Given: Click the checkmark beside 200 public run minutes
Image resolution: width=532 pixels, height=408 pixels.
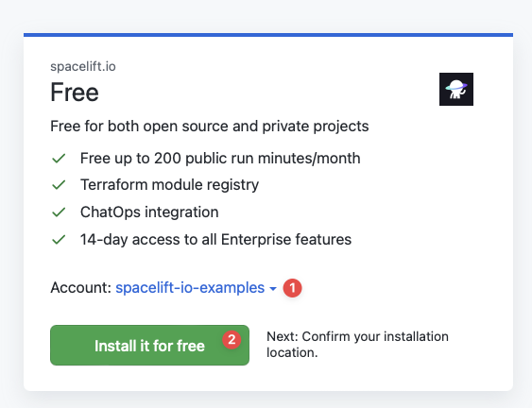Looking at the screenshot, I should (59, 159).
